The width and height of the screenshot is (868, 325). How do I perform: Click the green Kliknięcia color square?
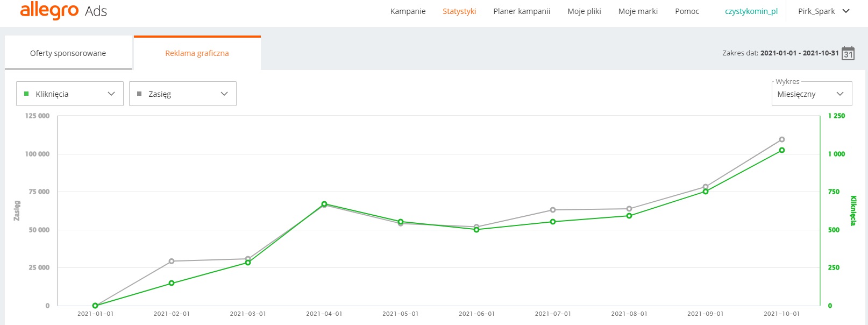[x=26, y=94]
